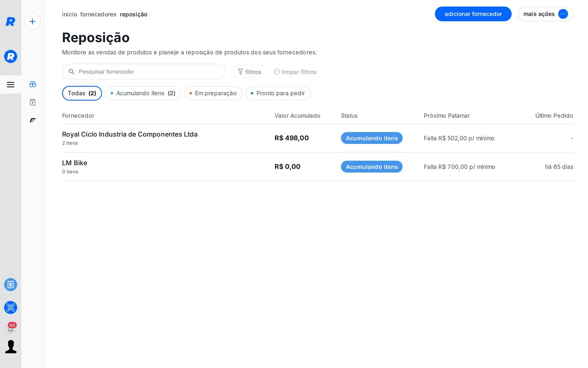Click the magnifier icon in the search field
Screen dimensions: 588x368
tap(72, 72)
